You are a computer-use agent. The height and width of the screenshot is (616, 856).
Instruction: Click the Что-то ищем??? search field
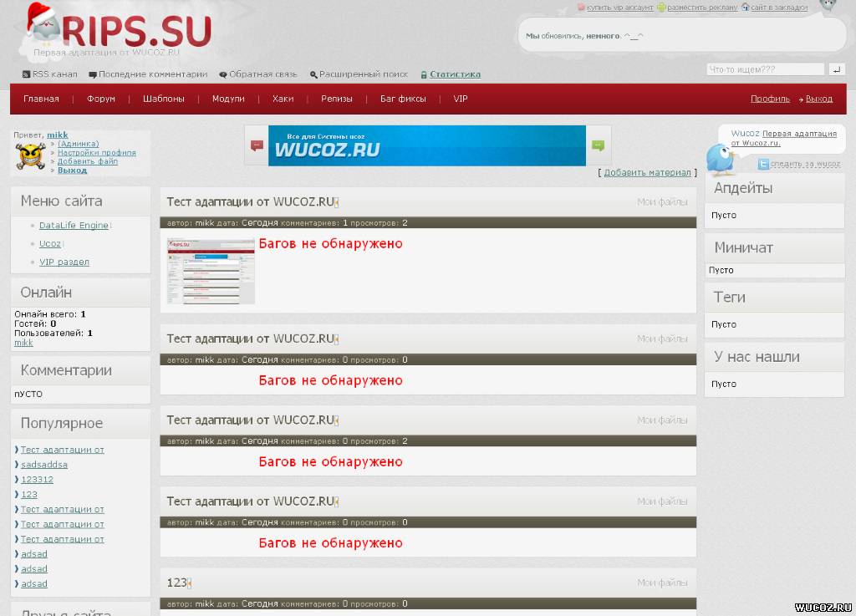[x=765, y=69]
